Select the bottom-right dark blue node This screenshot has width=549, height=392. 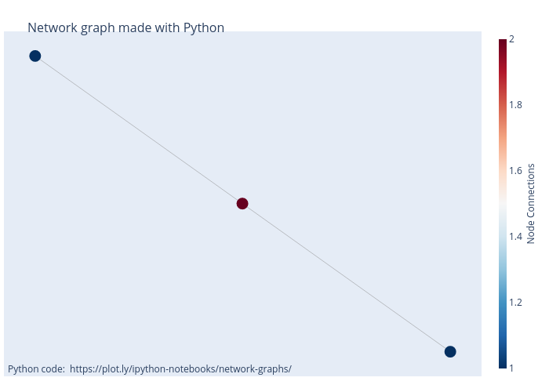[450, 351]
